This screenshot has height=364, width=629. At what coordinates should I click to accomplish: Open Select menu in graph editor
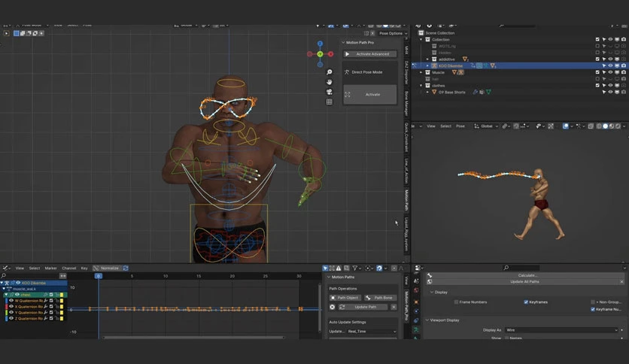(35, 268)
